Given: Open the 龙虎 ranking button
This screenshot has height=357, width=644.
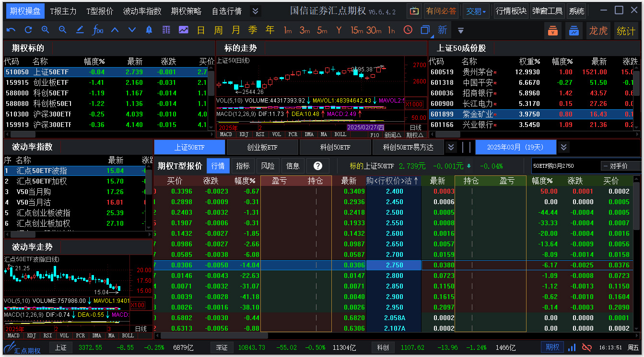Looking at the screenshot, I should coord(598,31).
